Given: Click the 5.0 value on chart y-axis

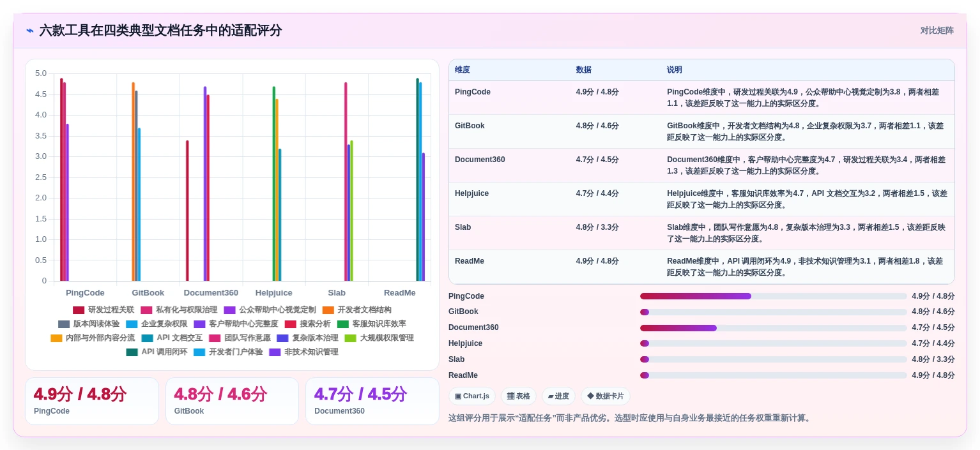Looking at the screenshot, I should (41, 73).
